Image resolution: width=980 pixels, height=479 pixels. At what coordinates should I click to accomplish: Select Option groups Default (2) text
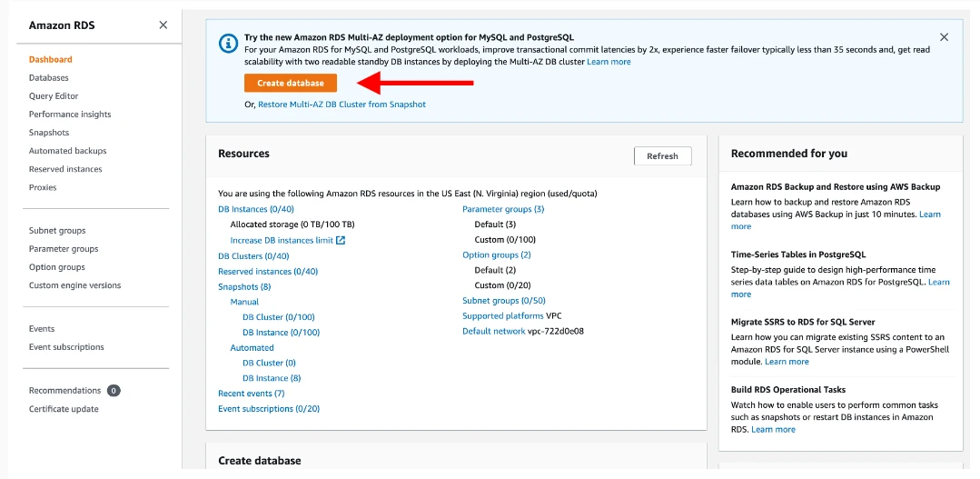pos(495,270)
